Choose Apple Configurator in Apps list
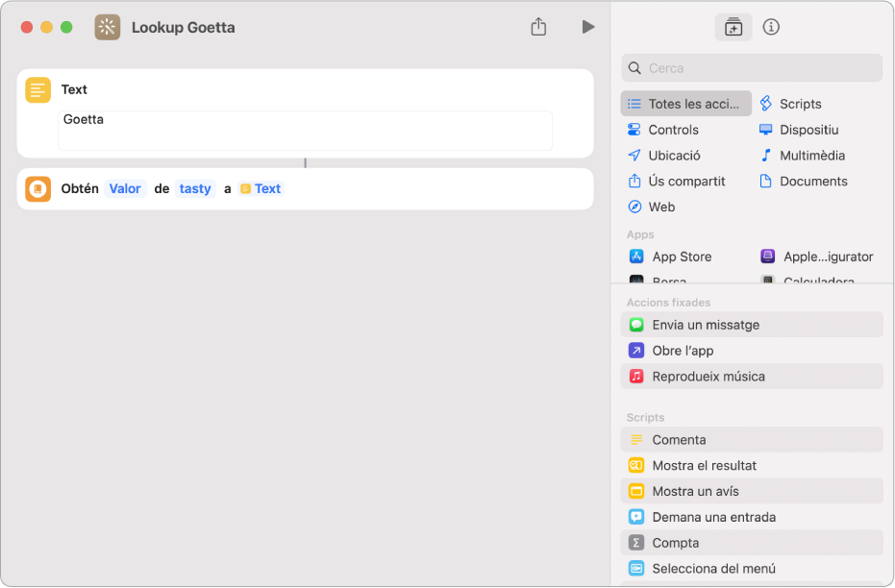The image size is (895, 588). [x=817, y=257]
